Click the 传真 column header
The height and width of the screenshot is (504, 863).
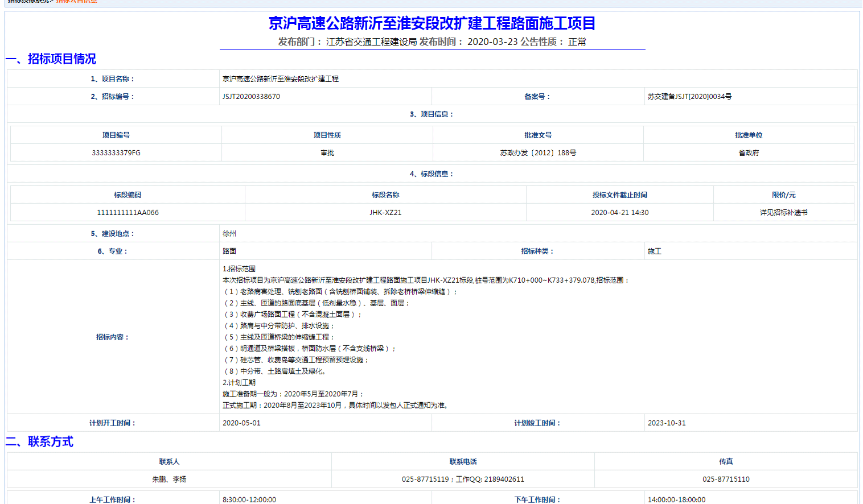pos(726,462)
